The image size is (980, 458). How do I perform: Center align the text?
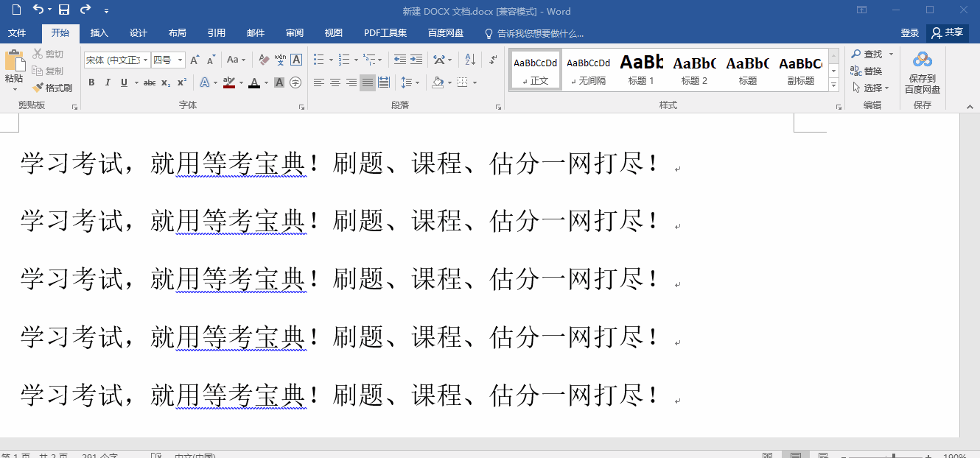[x=335, y=82]
